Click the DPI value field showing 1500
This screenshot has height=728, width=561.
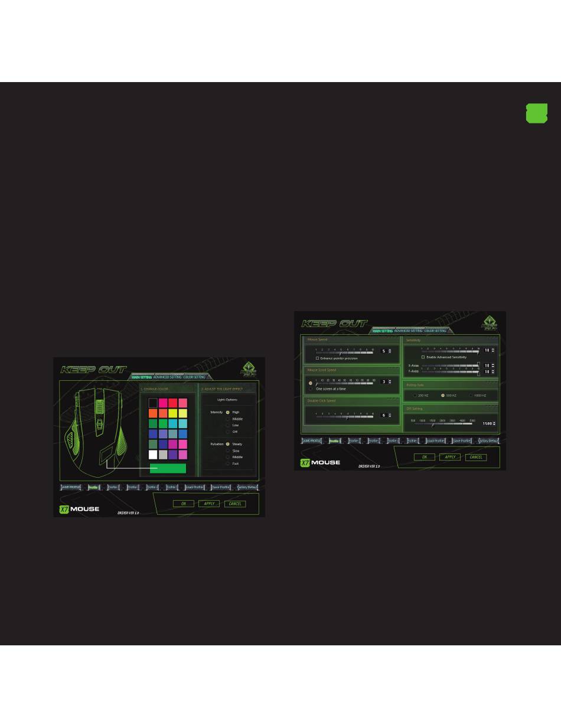click(487, 423)
